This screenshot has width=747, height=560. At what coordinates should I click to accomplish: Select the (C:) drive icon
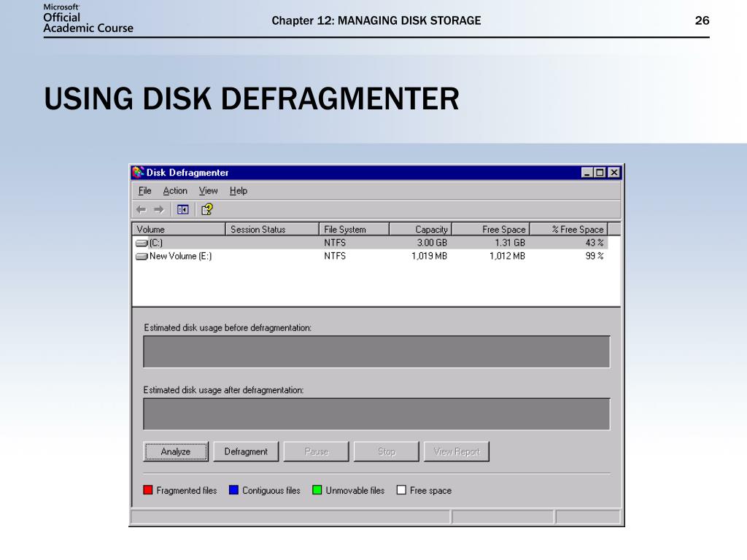[142, 243]
